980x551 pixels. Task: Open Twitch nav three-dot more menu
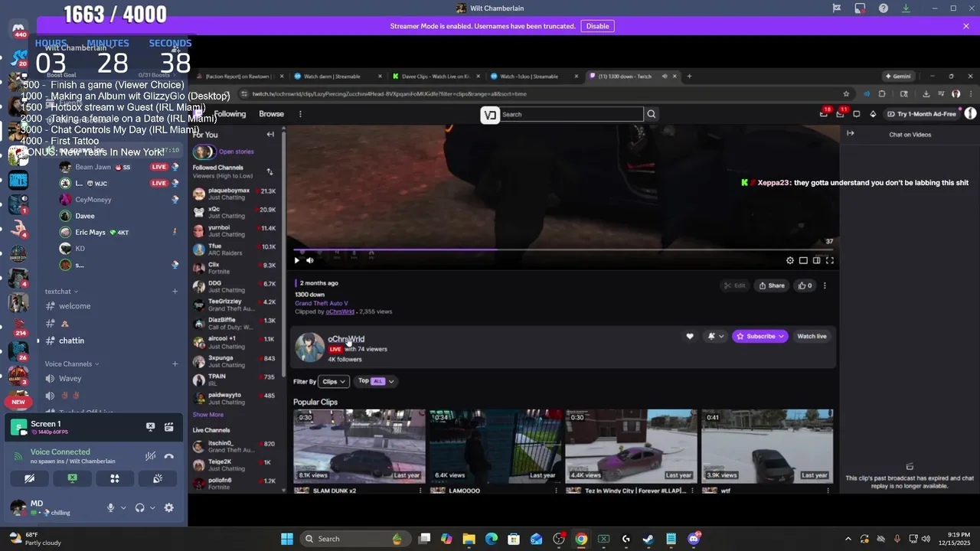tap(300, 114)
